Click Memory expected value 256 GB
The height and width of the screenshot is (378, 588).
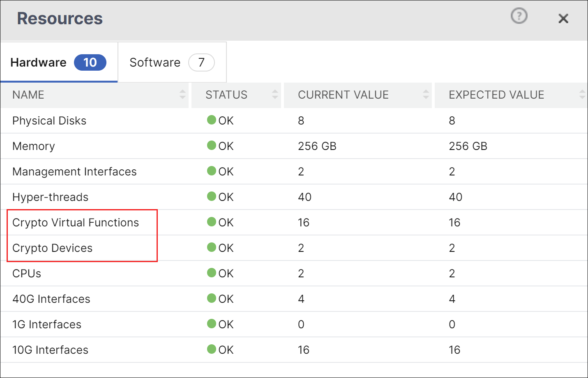pyautogui.click(x=468, y=146)
